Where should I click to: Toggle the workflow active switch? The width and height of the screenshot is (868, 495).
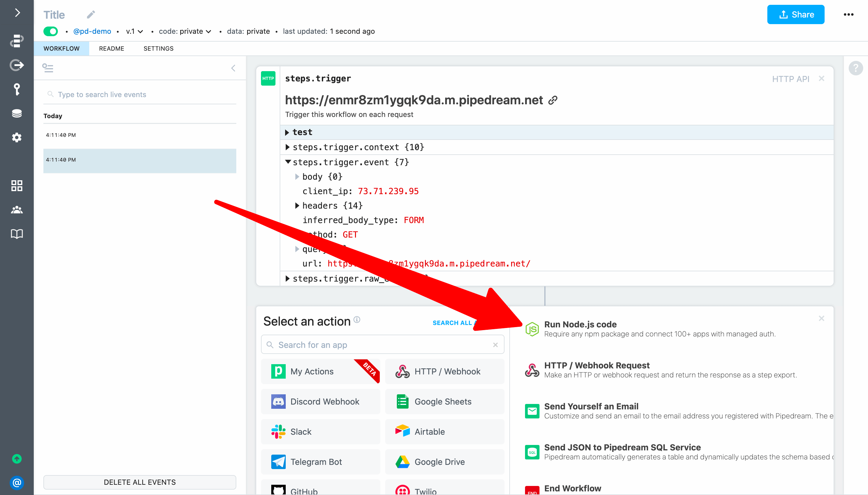coord(51,31)
